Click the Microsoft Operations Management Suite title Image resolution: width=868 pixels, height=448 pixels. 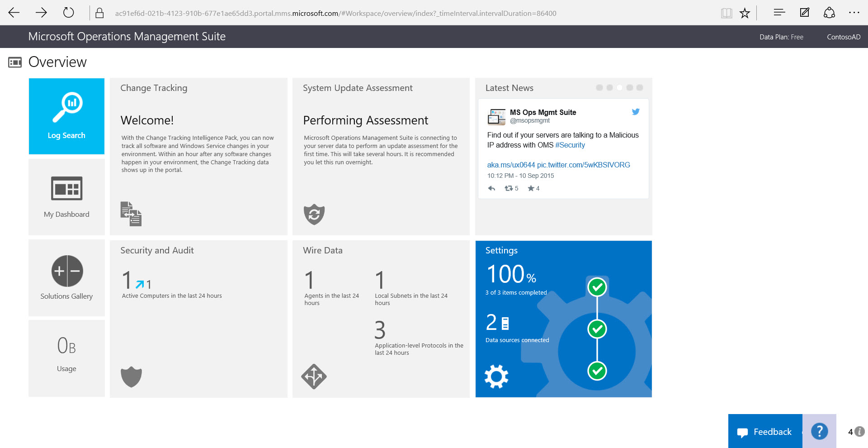127,37
